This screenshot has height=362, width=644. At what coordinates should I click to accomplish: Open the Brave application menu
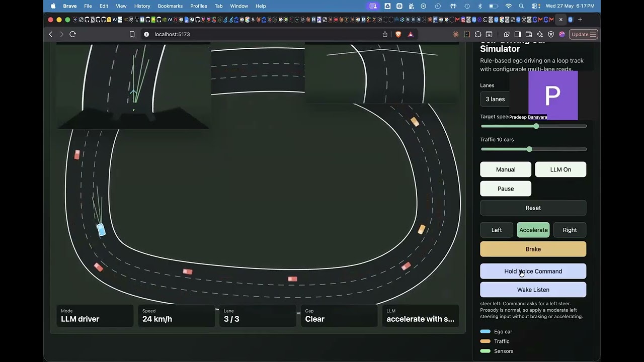point(70,6)
